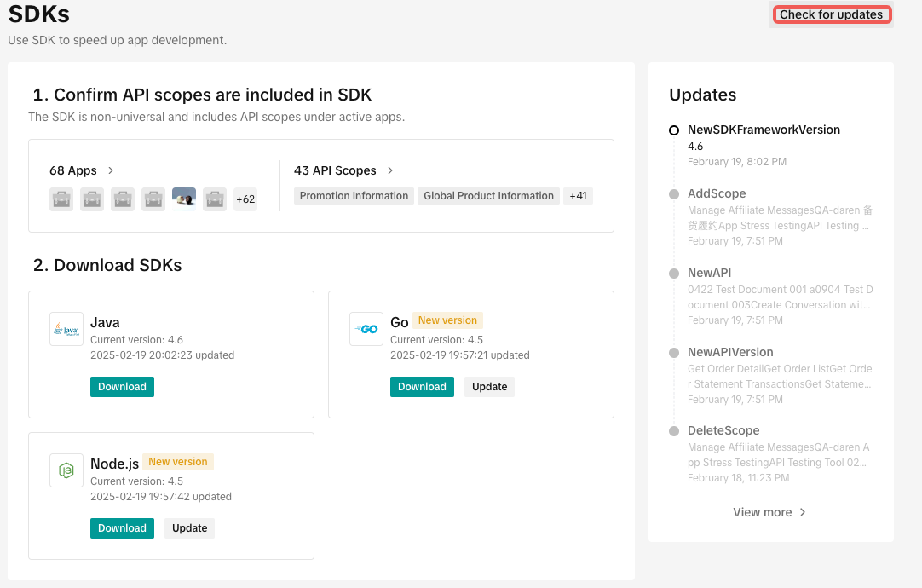
Task: Click the Java SDK logo icon
Action: [66, 329]
